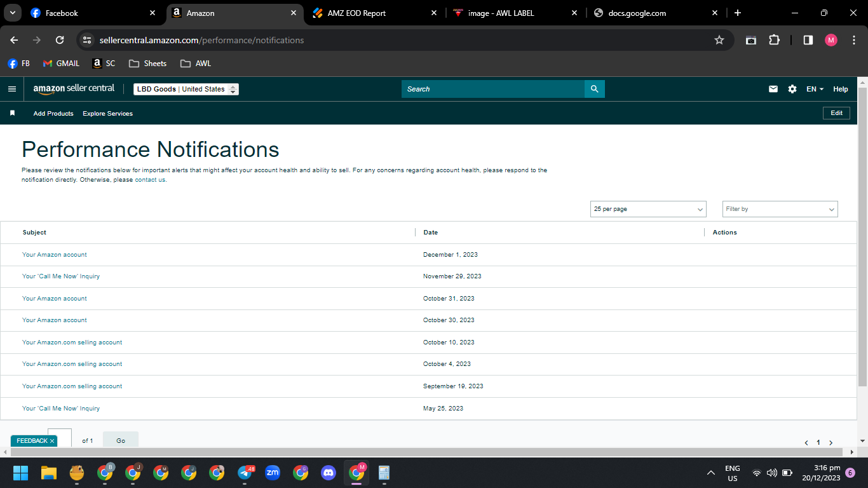Open the October 10 selling account notification

click(72, 342)
